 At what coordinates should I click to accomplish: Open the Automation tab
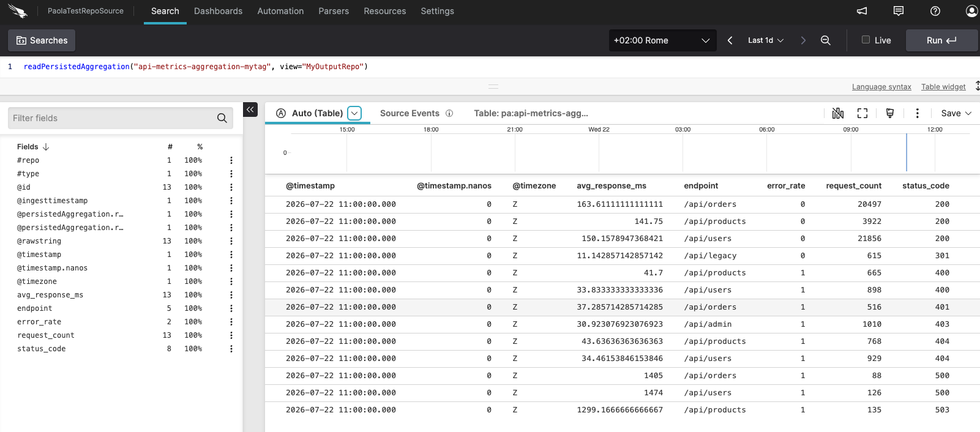[280, 11]
